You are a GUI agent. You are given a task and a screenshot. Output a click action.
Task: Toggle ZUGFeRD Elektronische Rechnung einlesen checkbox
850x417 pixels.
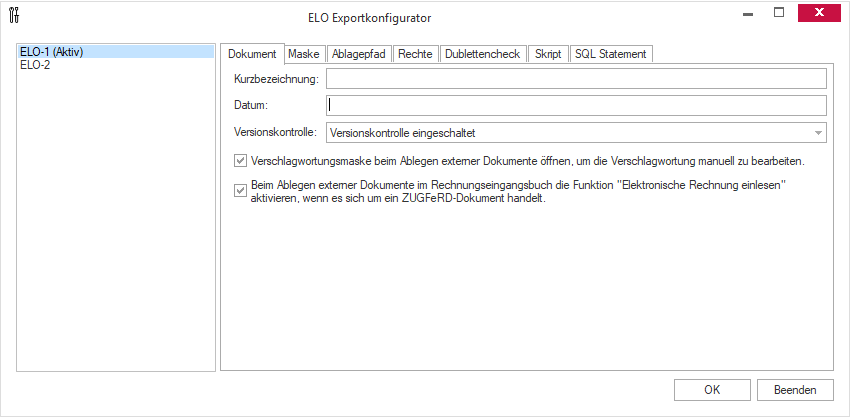(x=240, y=191)
